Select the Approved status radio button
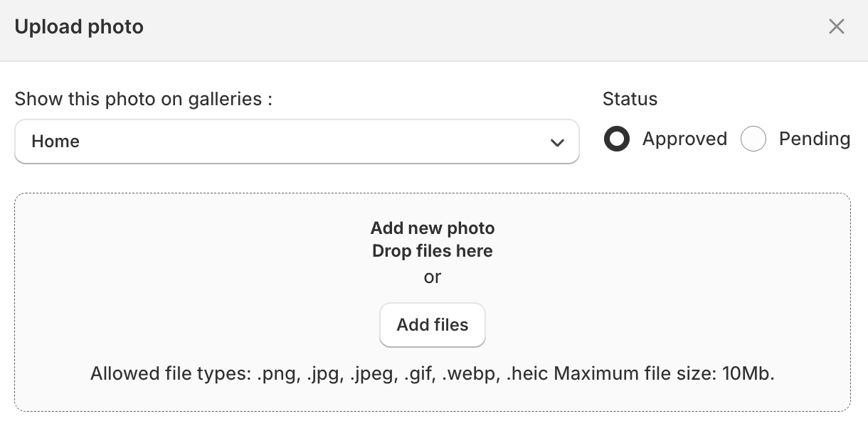This screenshot has height=421, width=868. 617,139
